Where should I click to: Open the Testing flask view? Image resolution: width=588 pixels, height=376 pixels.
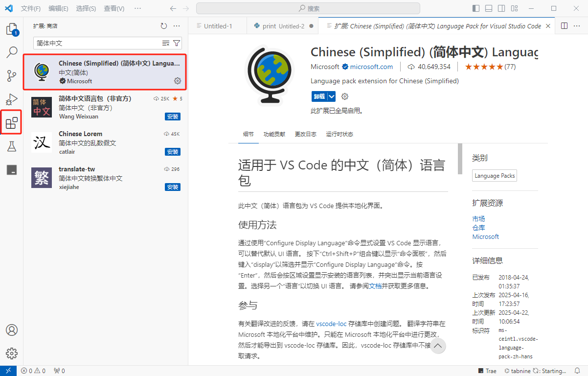[12, 146]
